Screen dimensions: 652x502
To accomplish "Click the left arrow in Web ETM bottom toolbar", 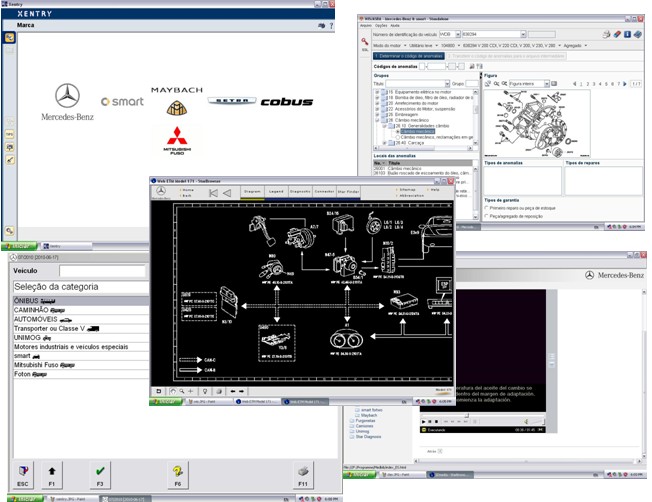I will [233, 391].
